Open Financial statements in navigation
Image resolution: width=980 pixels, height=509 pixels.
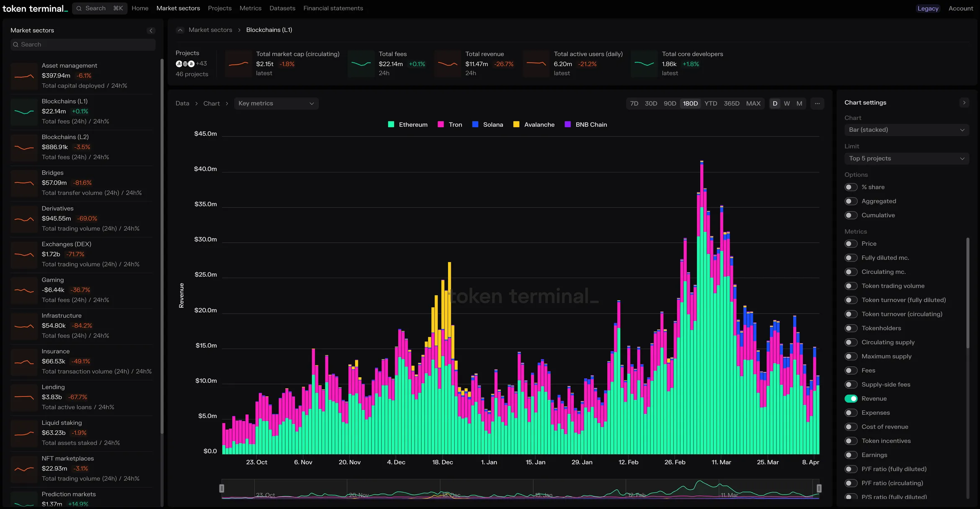[333, 8]
